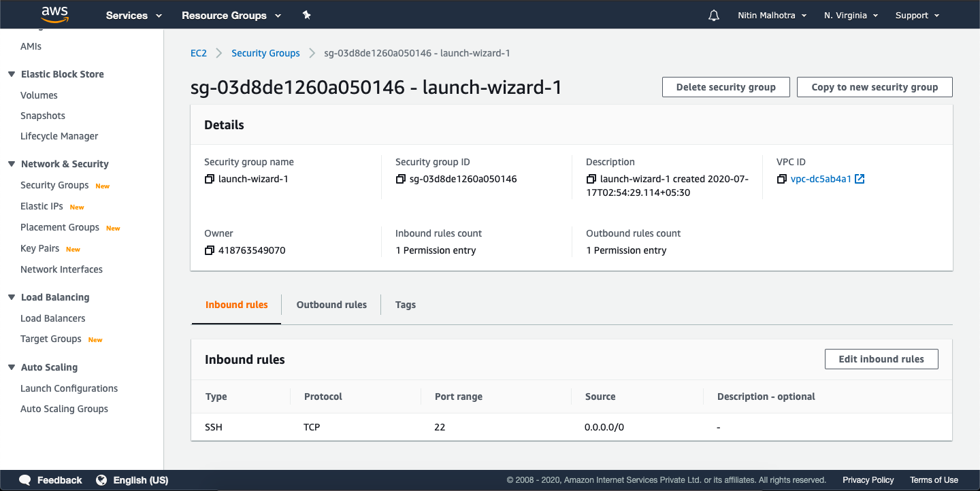Open the Services dropdown menu

tap(134, 15)
